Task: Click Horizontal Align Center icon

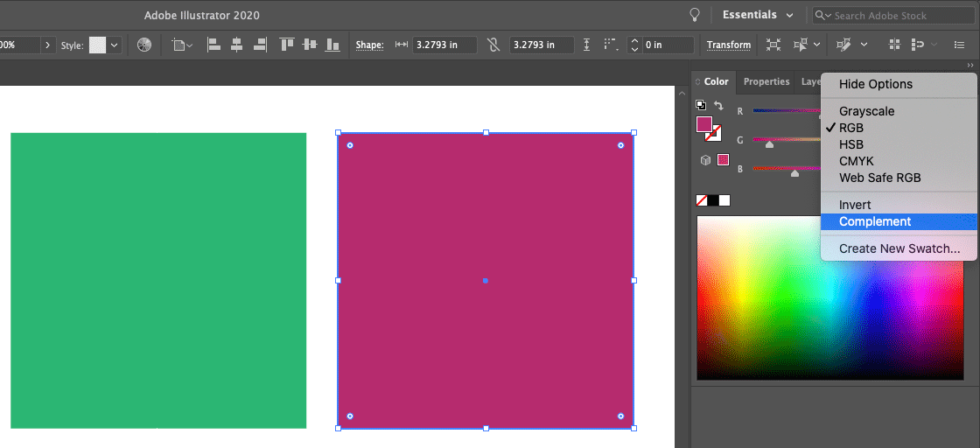Action: click(x=237, y=45)
